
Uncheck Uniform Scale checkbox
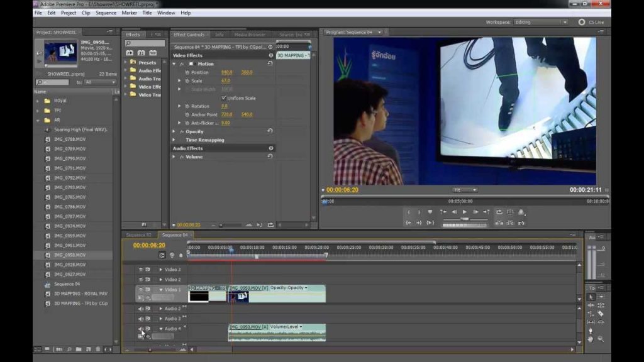click(x=224, y=98)
